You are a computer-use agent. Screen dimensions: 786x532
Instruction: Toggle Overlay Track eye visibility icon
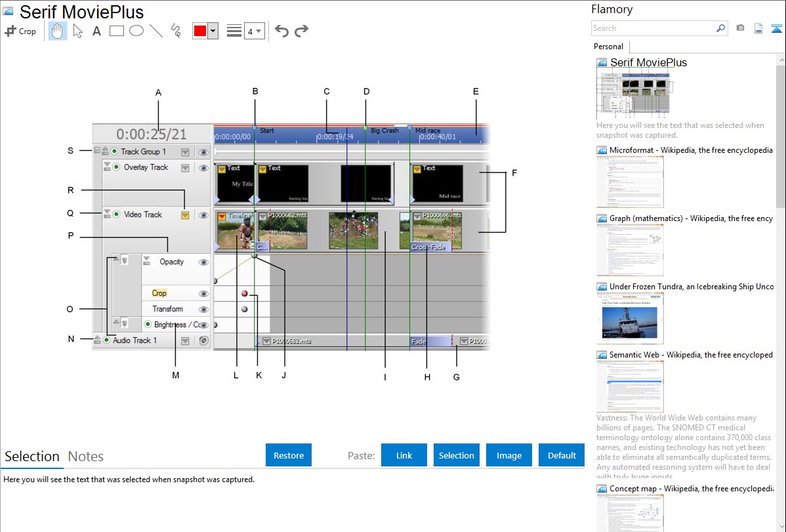point(203,168)
